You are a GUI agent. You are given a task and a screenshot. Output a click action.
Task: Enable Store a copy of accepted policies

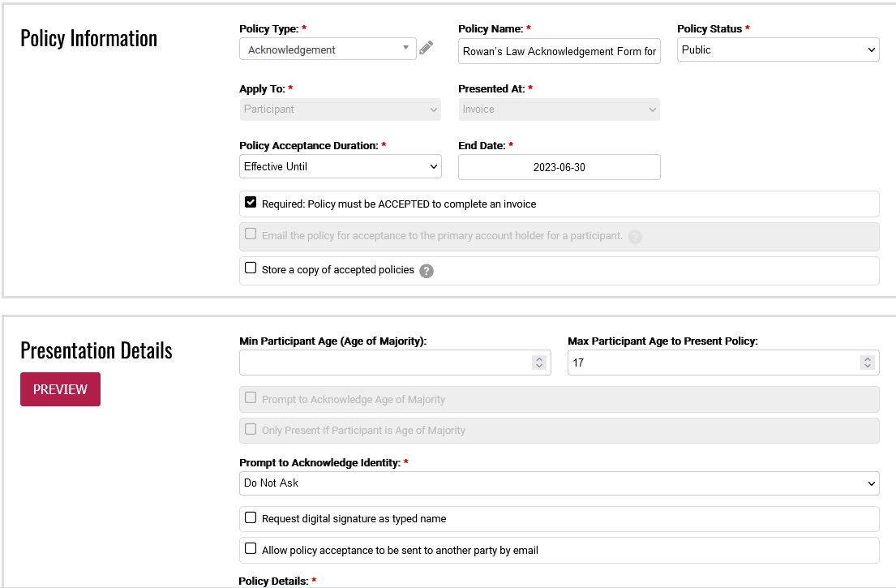[251, 268]
